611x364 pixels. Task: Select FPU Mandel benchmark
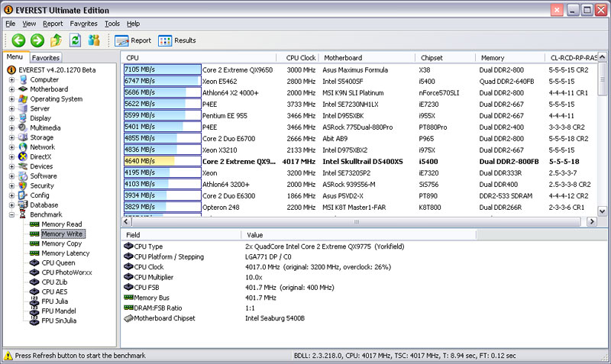(x=59, y=311)
